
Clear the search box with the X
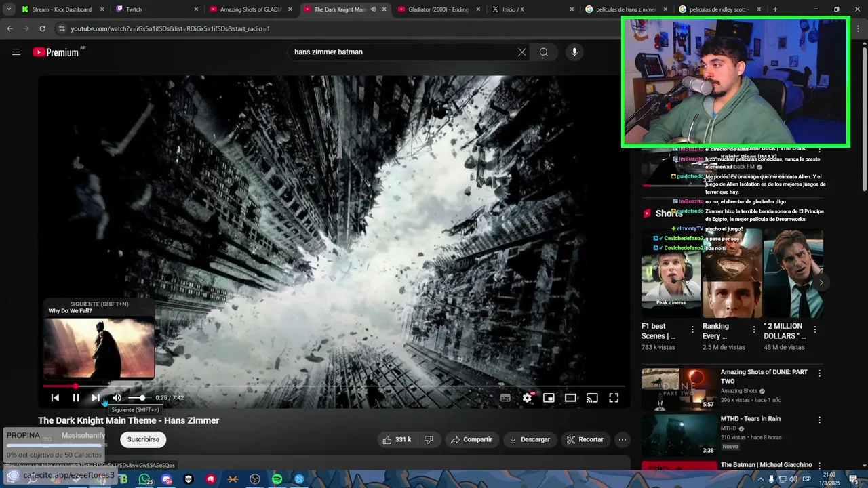(x=522, y=52)
